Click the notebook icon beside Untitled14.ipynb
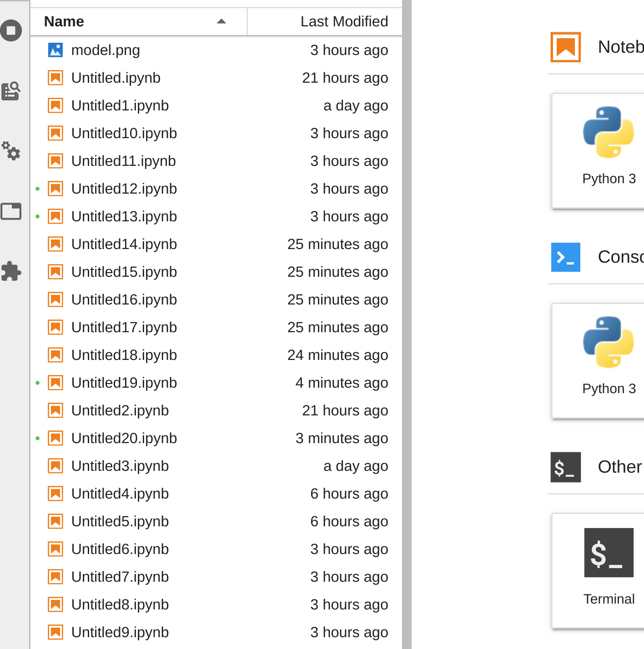Screen dimensions: 644x649 55,244
